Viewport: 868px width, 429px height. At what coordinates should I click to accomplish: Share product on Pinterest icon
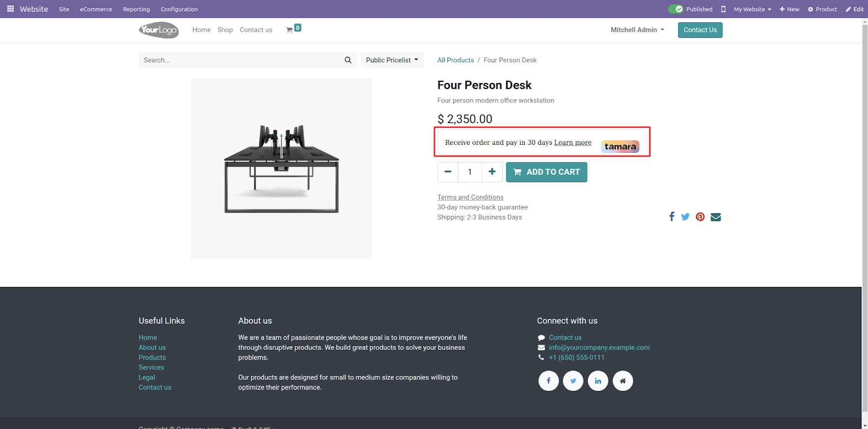[x=700, y=217]
